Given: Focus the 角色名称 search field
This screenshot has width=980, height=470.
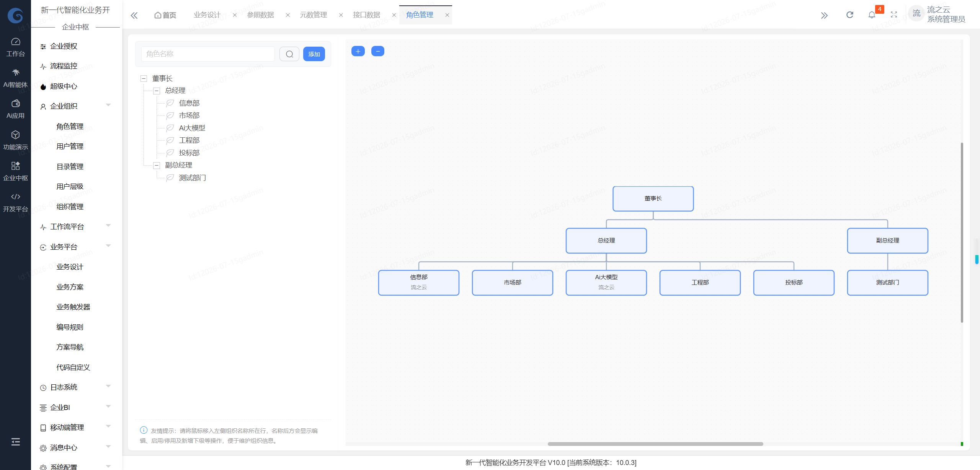Looking at the screenshot, I should pyautogui.click(x=208, y=54).
